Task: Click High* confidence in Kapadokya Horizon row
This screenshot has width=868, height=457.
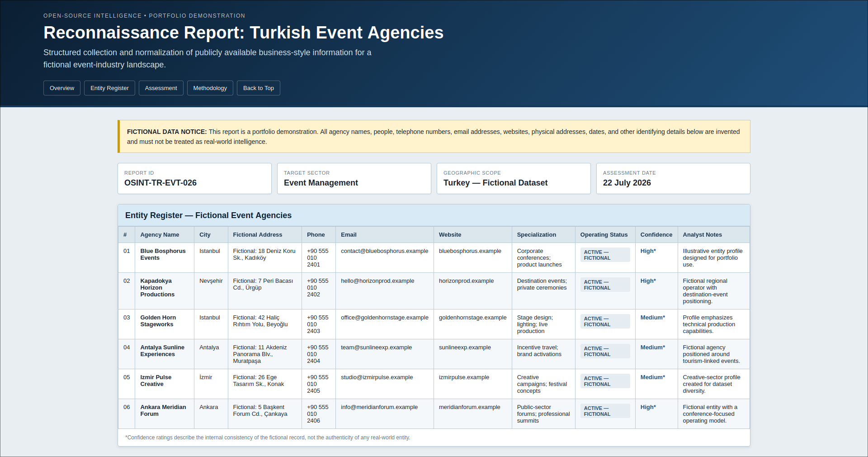Action: tap(648, 281)
